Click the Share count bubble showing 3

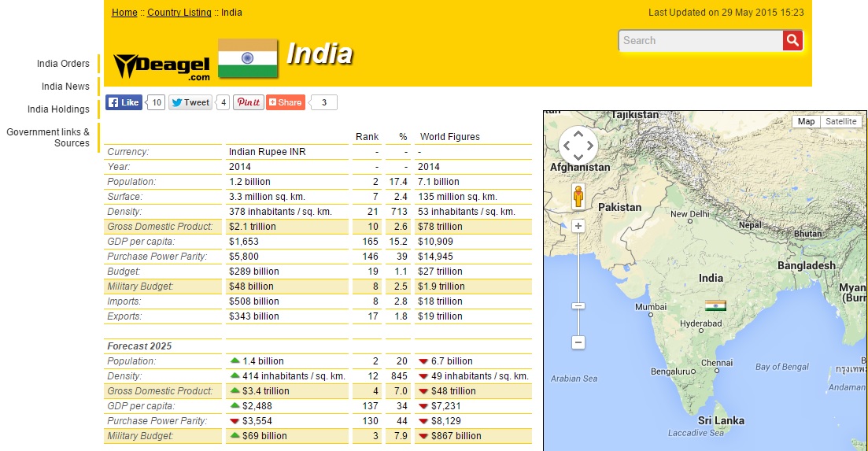click(x=324, y=102)
